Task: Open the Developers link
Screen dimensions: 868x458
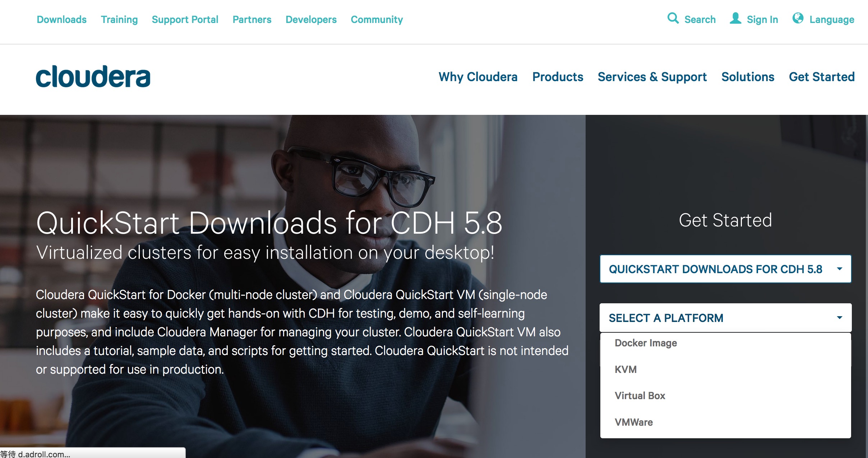Action: (x=311, y=19)
